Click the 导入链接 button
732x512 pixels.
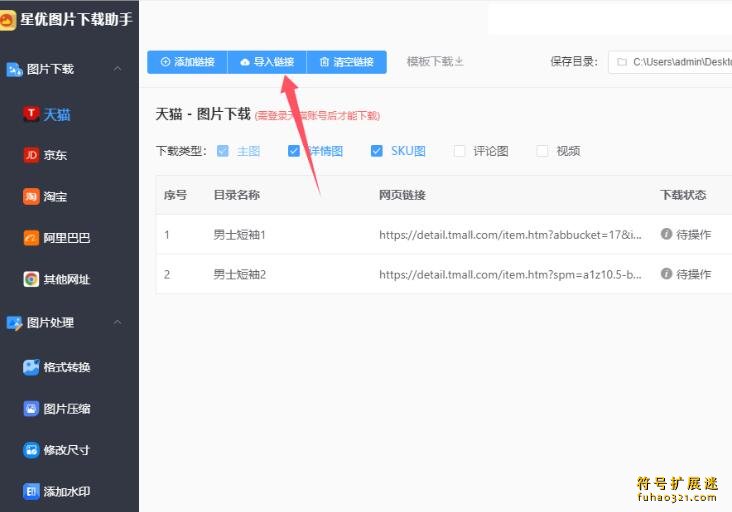pyautogui.click(x=267, y=62)
